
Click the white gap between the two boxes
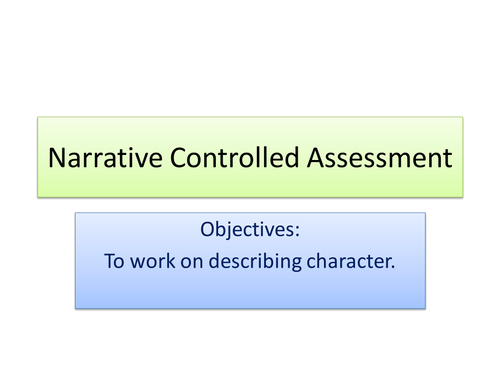[250, 205]
